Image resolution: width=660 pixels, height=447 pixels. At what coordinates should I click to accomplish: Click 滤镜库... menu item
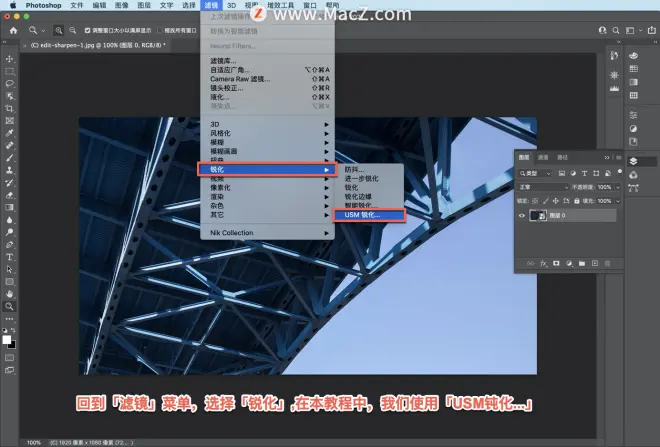coord(269,61)
